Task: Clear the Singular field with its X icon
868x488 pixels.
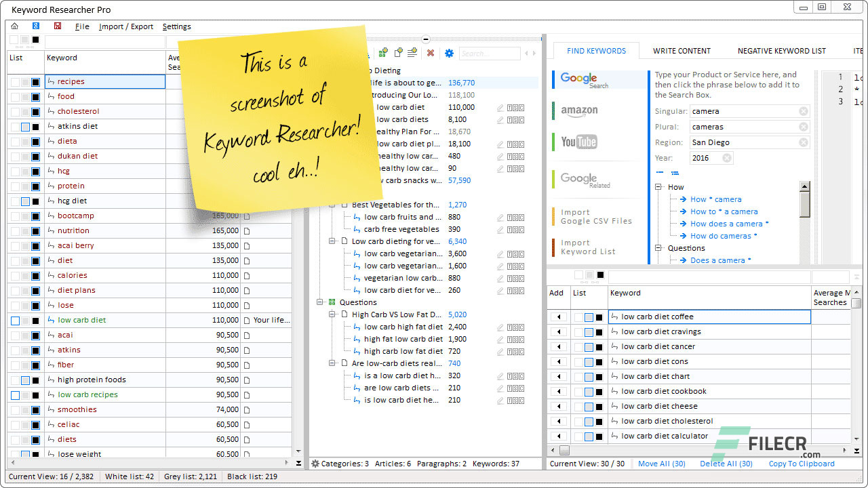Action: tap(804, 111)
